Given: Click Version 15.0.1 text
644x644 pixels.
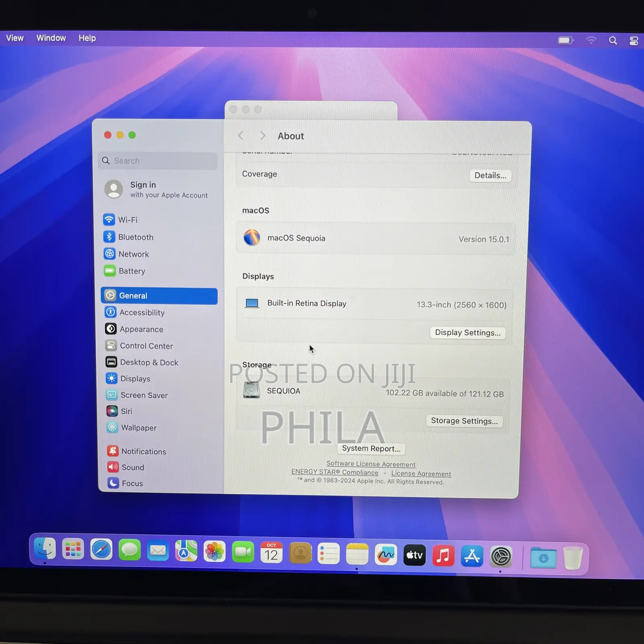Looking at the screenshot, I should point(484,239).
